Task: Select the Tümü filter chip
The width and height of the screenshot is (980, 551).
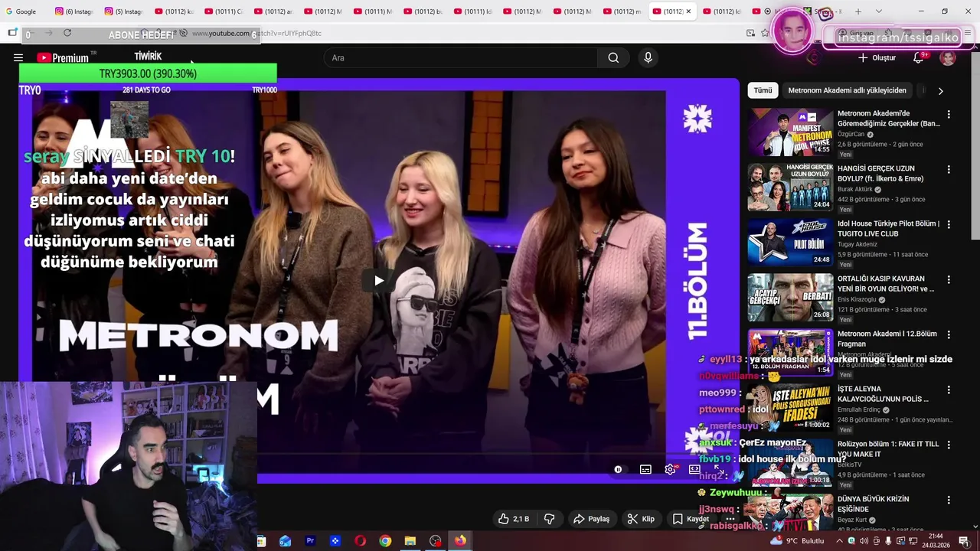Action: (763, 90)
